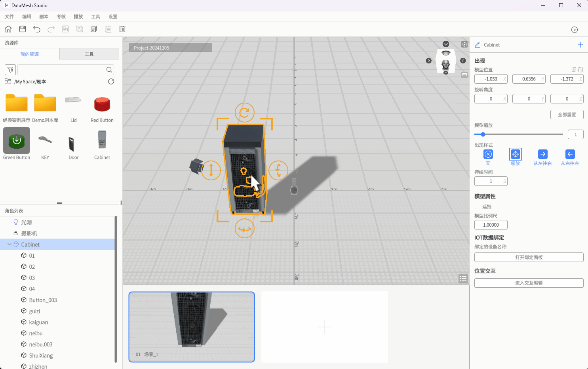Image resolution: width=588 pixels, height=369 pixels.
Task: Switch to 我的资源 tab
Action: [30, 54]
